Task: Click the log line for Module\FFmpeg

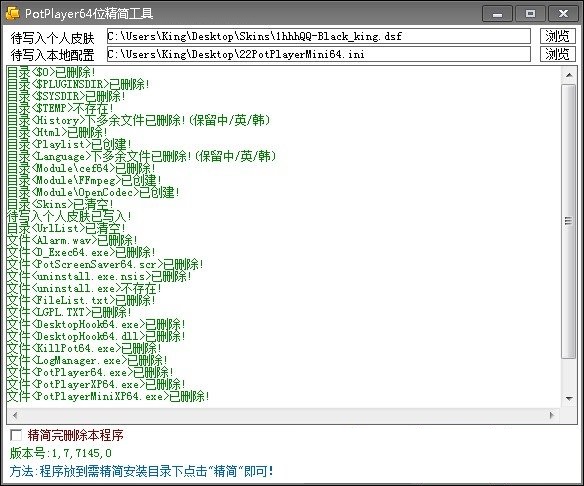Action: tap(84, 181)
